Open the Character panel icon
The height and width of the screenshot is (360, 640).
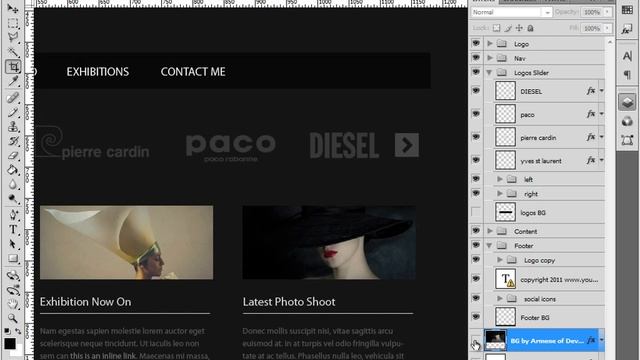627,56
